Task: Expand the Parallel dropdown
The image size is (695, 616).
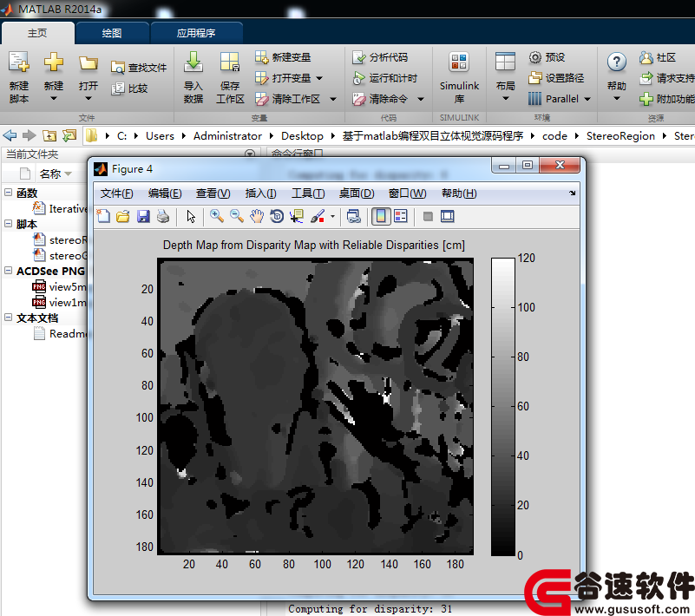Action: coord(587,99)
